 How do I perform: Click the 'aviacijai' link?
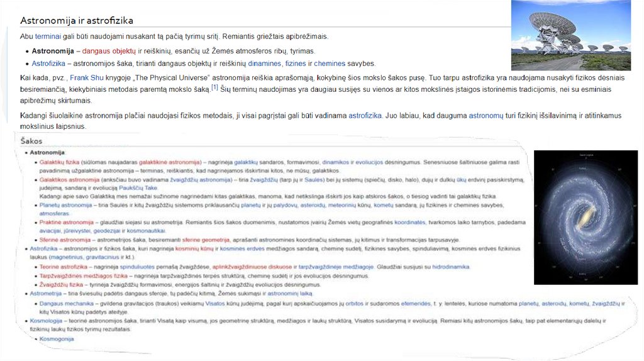pos(50,231)
